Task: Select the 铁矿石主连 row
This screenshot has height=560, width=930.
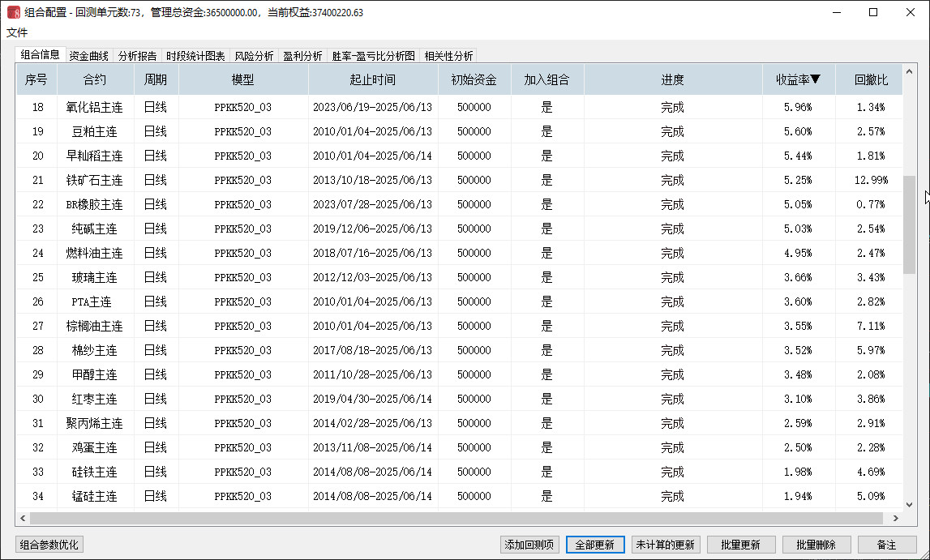Action: click(x=94, y=180)
